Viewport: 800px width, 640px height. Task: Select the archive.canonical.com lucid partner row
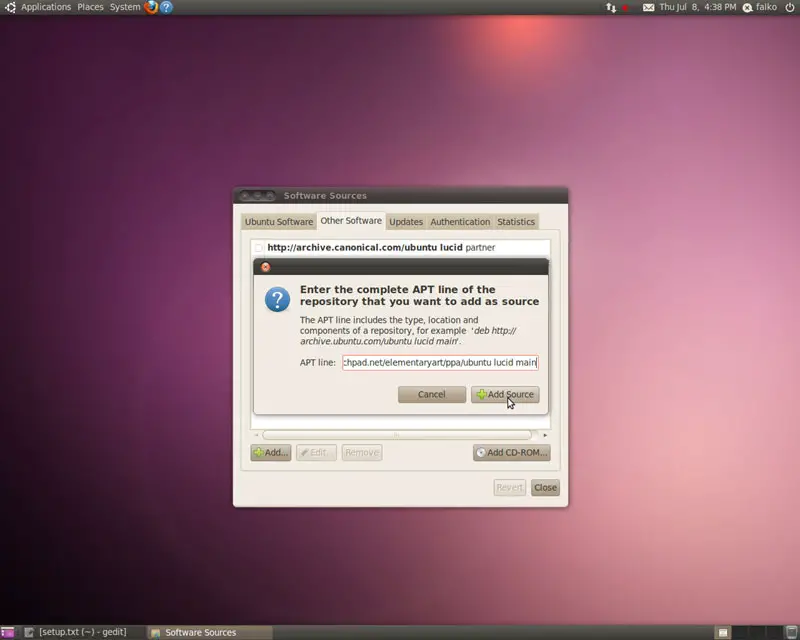coord(401,248)
